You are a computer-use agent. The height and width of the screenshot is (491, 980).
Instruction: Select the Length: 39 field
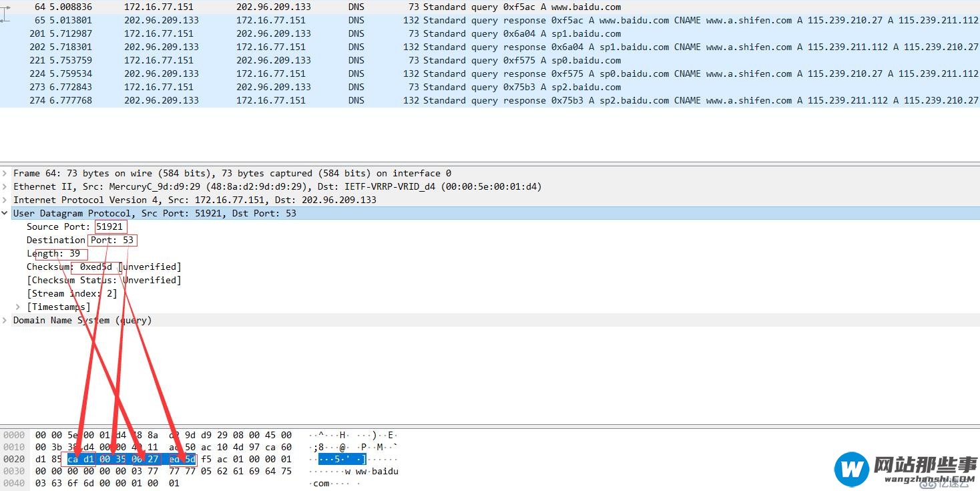(53, 253)
